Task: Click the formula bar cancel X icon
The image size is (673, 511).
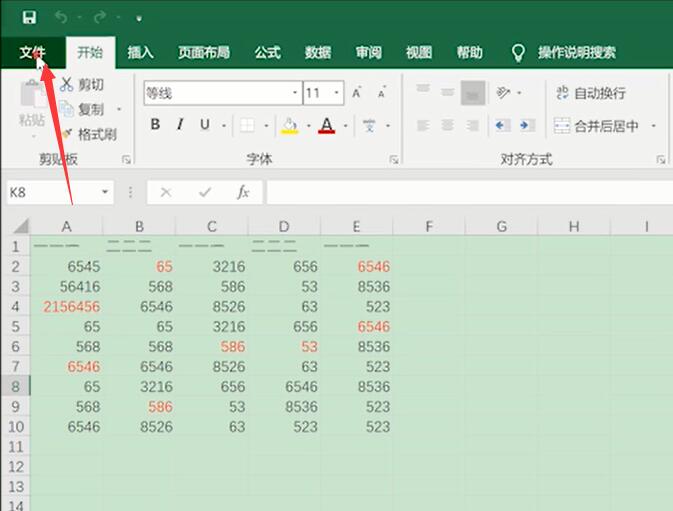Action: (x=166, y=192)
